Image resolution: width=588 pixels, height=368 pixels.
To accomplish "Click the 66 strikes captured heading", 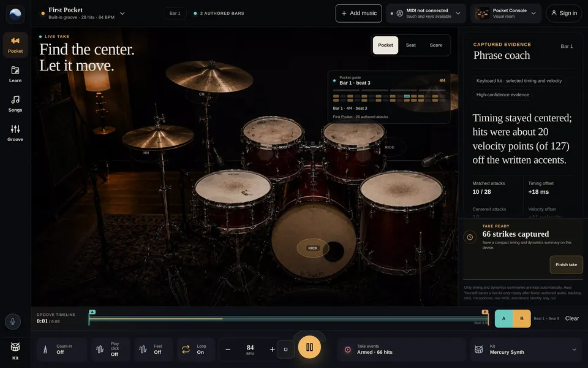I will (516, 234).
